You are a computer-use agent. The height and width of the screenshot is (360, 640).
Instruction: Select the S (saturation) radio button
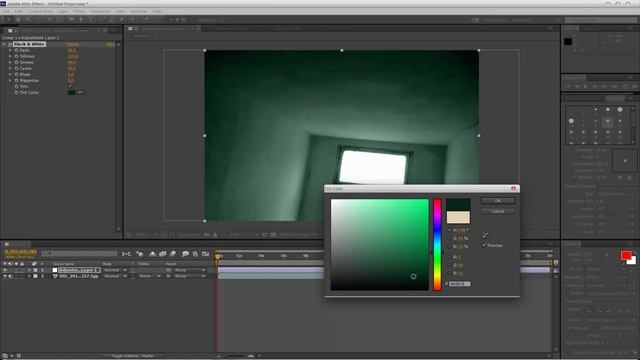point(449,238)
